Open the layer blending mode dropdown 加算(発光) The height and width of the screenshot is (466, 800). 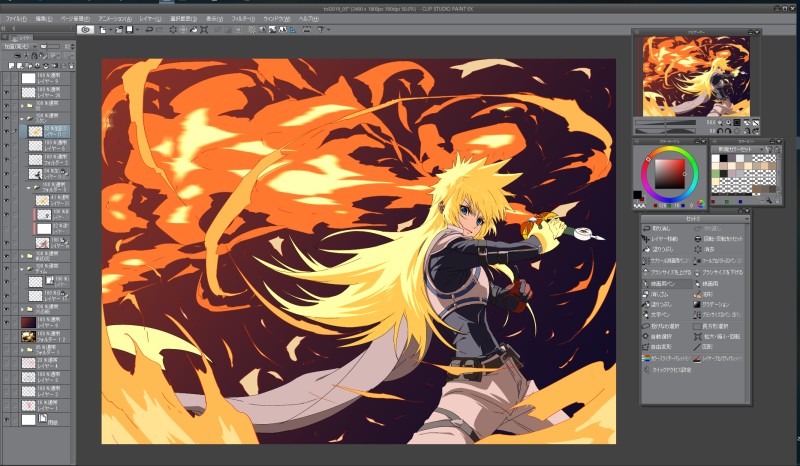[20, 46]
